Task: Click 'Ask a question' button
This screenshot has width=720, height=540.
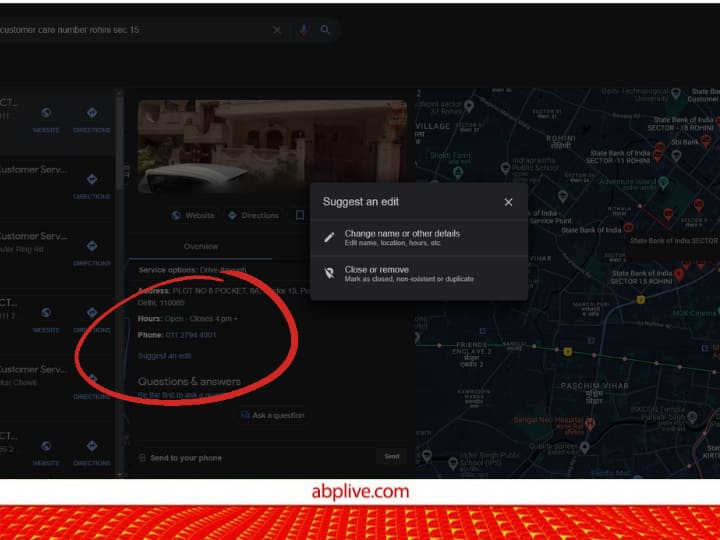Action: 273,416
